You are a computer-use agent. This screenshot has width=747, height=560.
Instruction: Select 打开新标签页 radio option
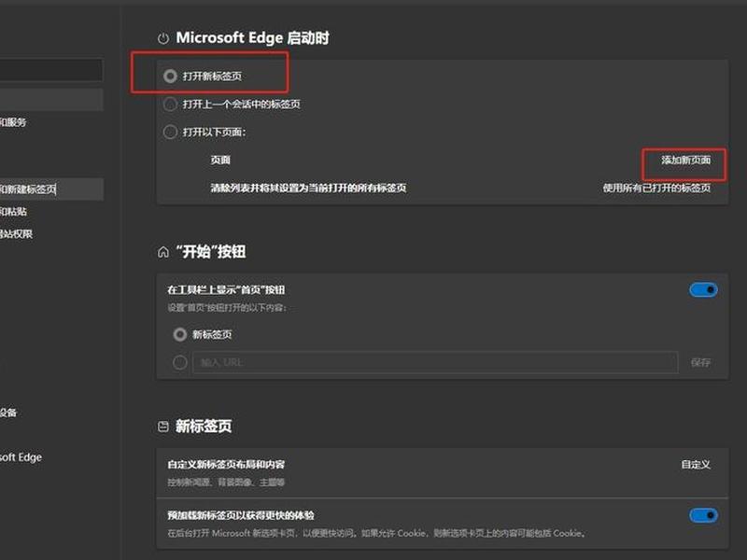[x=170, y=77]
